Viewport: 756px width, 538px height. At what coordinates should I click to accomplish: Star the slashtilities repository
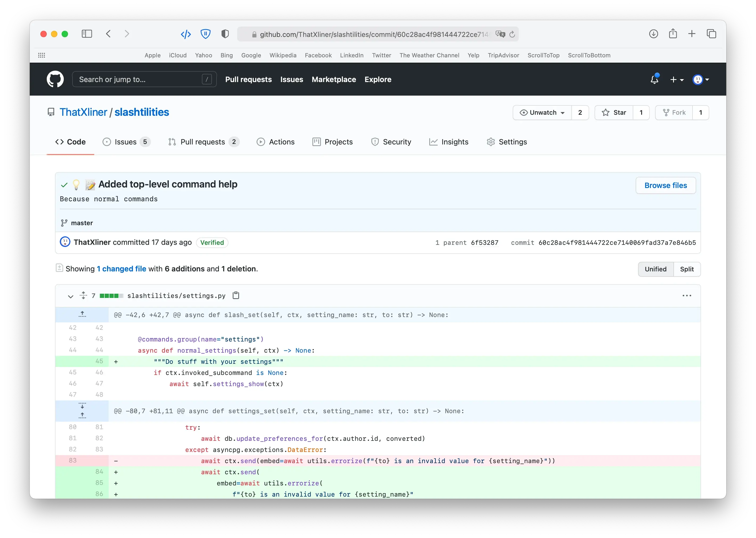(x=614, y=113)
